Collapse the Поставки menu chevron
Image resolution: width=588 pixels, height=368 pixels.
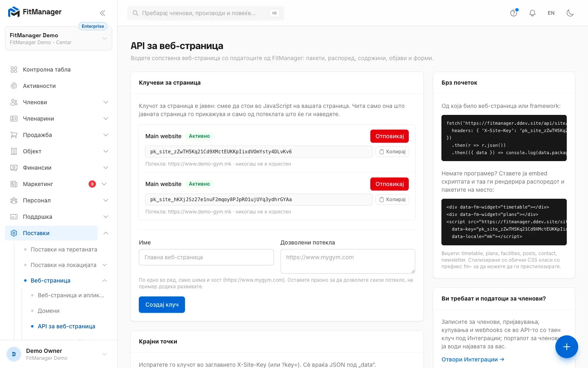point(106,233)
